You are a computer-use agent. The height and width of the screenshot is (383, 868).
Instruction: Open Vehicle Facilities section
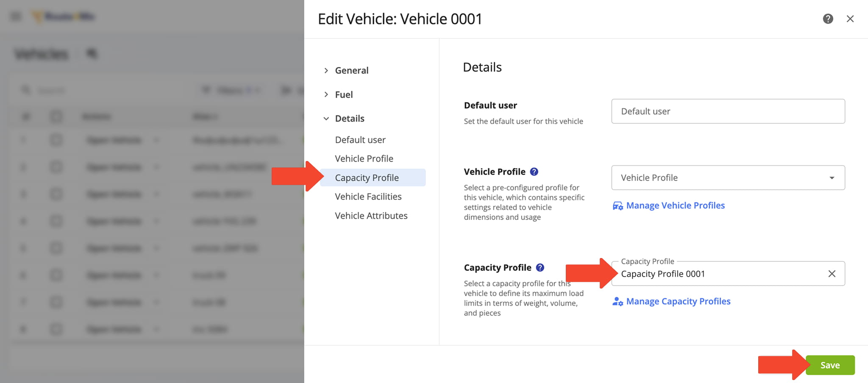pos(368,197)
